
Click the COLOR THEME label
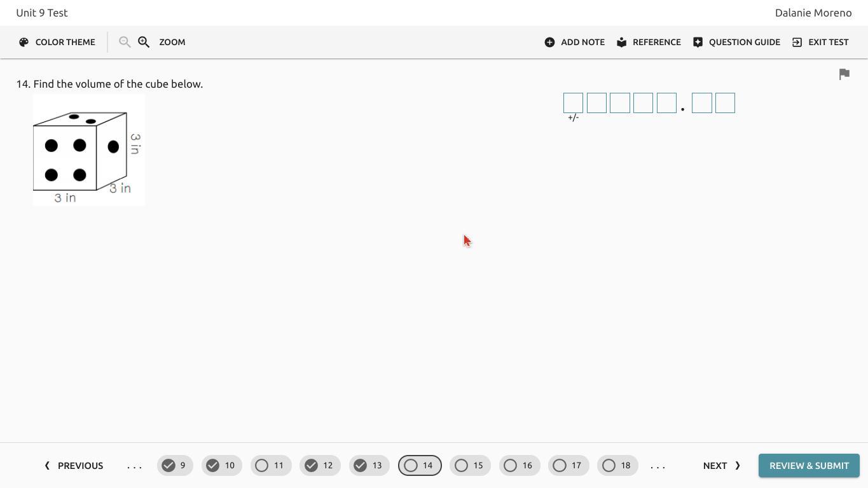[65, 42]
